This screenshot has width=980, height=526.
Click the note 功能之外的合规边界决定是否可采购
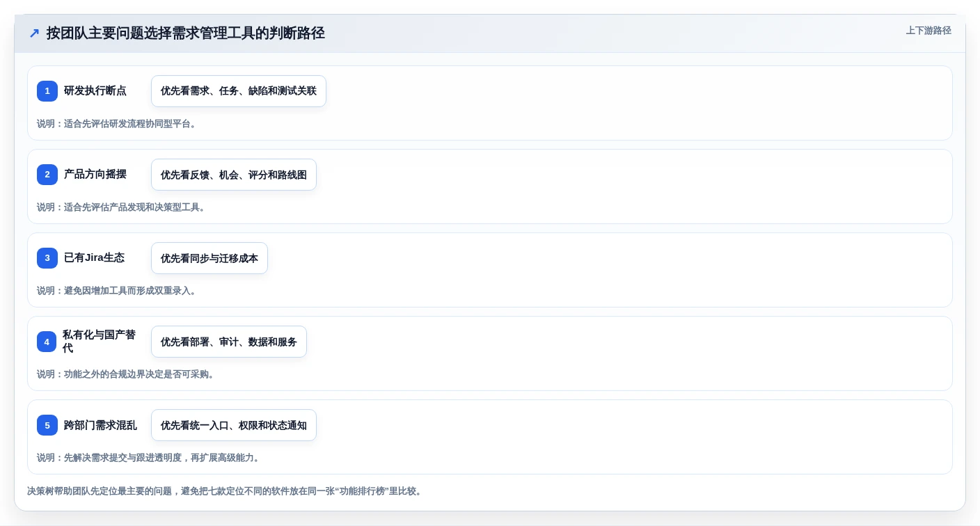pyautogui.click(x=126, y=374)
